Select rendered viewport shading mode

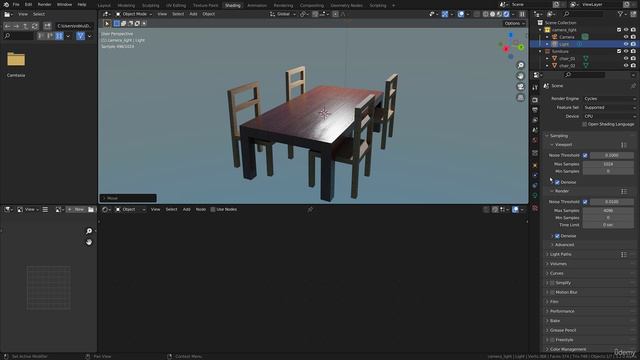pos(506,14)
